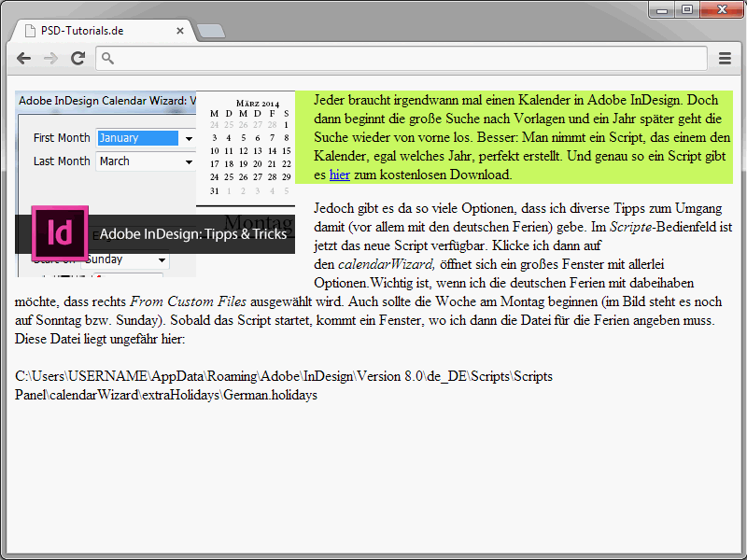Click the italic 'Scripte' word
The height and width of the screenshot is (560, 747).
click(631, 227)
